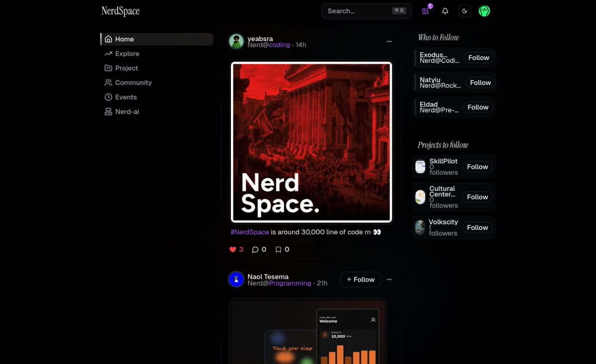The width and height of the screenshot is (596, 364).
Task: Open the Programming community link
Action: pos(290,283)
